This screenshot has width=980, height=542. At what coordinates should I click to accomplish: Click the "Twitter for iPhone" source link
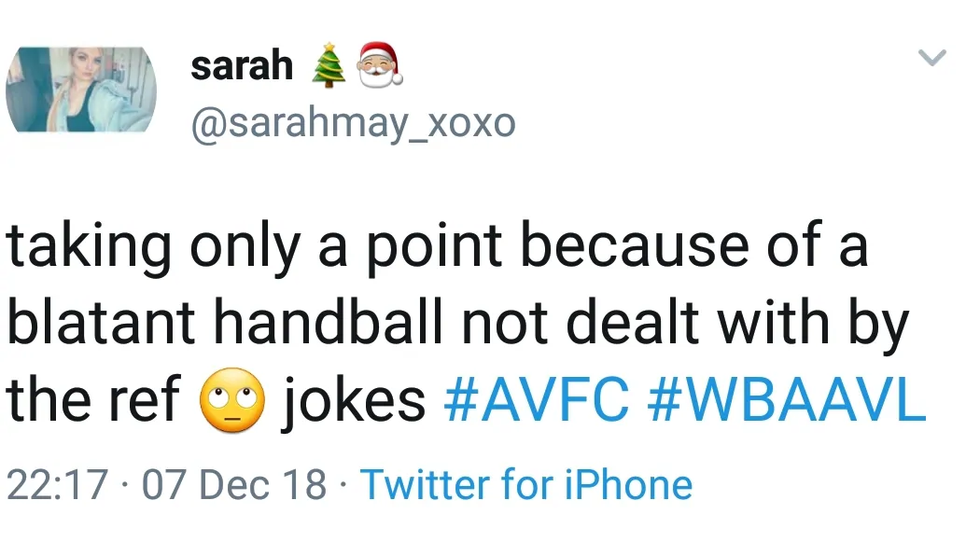(x=525, y=485)
